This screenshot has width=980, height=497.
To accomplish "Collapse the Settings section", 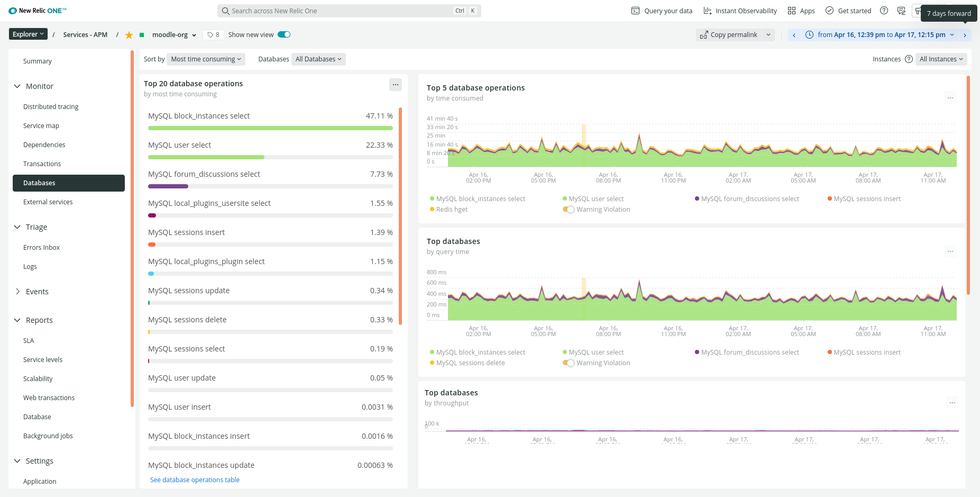I will click(34, 461).
